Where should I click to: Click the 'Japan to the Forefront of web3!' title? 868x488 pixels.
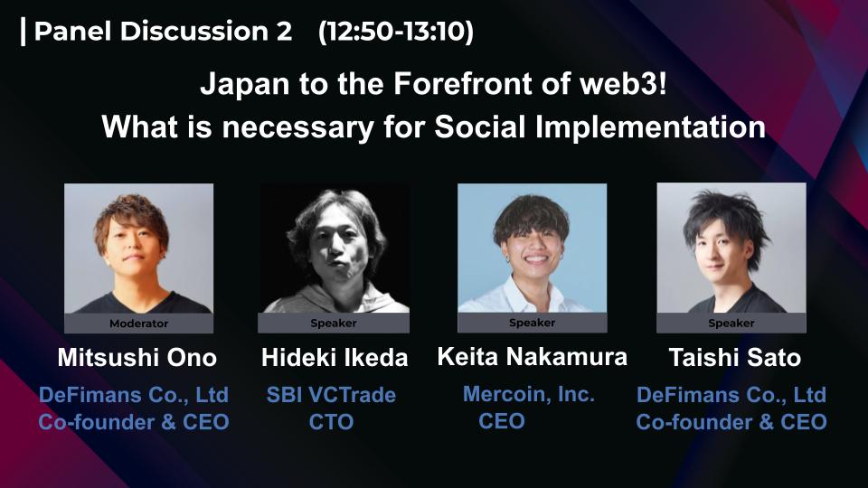(x=433, y=86)
